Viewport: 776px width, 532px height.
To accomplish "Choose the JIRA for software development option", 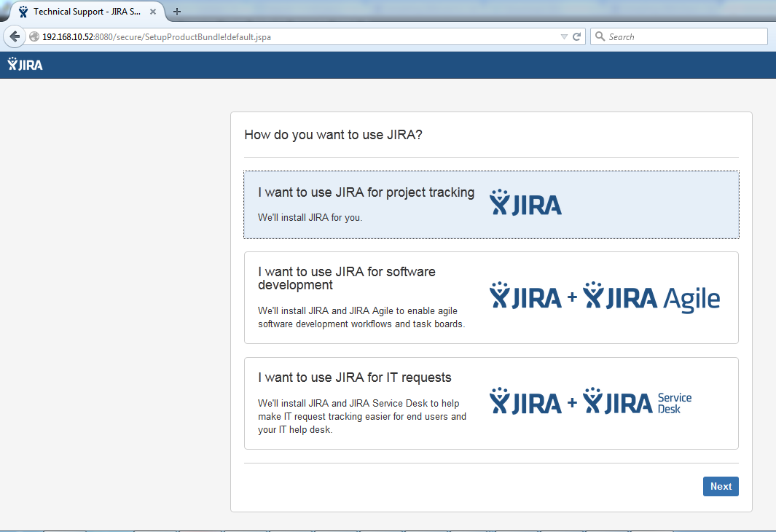I will (491, 297).
